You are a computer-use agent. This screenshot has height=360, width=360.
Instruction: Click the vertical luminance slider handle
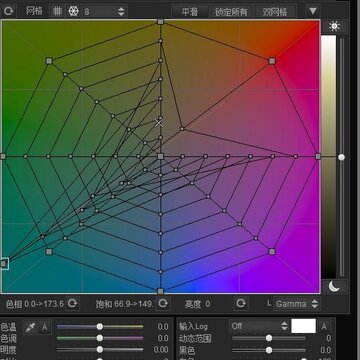pyautogui.click(x=341, y=157)
